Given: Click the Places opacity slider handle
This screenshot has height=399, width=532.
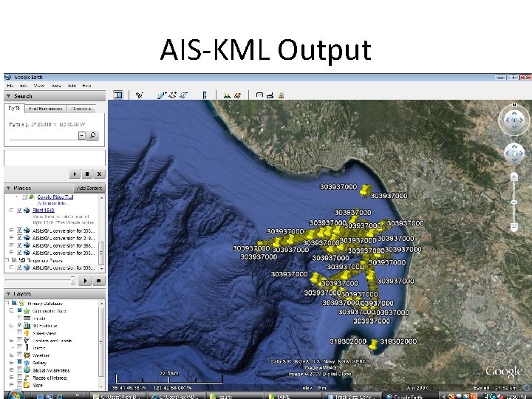Looking at the screenshot, I should click(72, 281).
